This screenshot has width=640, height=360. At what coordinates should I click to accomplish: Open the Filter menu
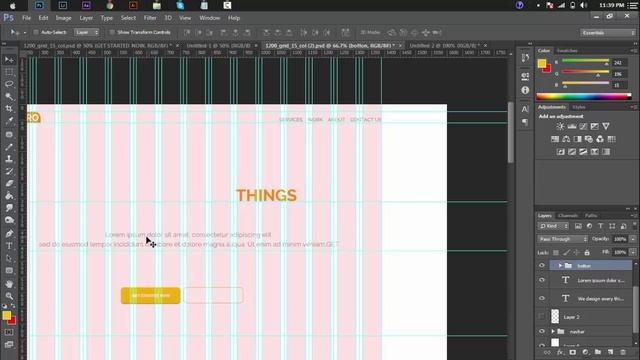tap(150, 18)
